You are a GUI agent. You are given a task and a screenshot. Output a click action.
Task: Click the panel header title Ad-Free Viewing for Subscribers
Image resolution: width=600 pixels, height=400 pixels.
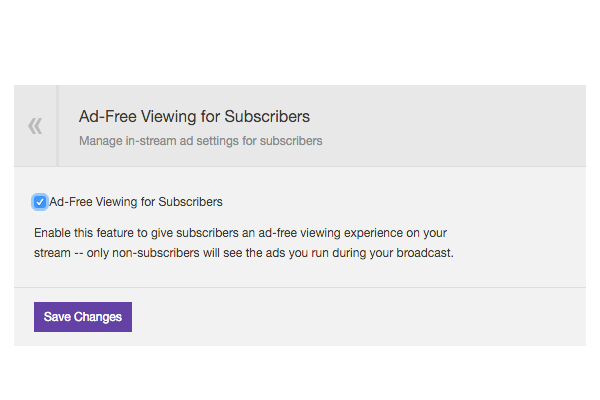click(x=194, y=116)
